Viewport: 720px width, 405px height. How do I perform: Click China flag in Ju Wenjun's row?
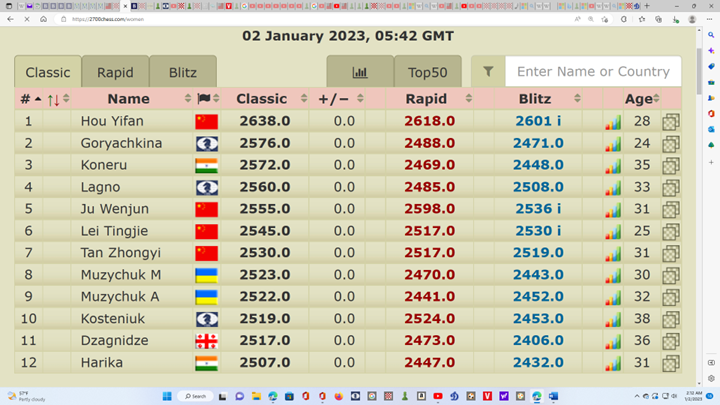(x=206, y=210)
